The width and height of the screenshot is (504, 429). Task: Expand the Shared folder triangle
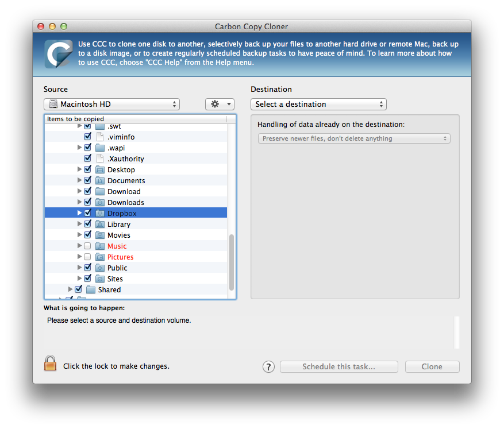tap(70, 289)
